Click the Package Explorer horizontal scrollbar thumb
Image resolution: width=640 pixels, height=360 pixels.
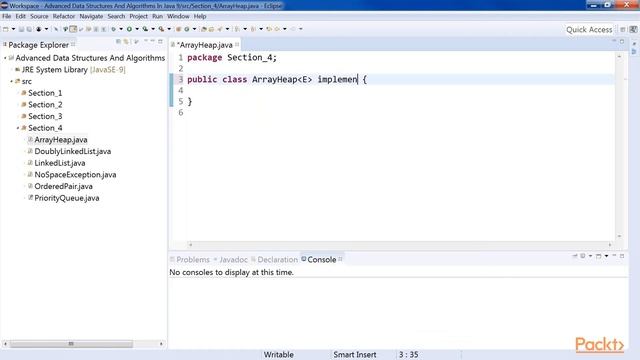[x=71, y=344]
